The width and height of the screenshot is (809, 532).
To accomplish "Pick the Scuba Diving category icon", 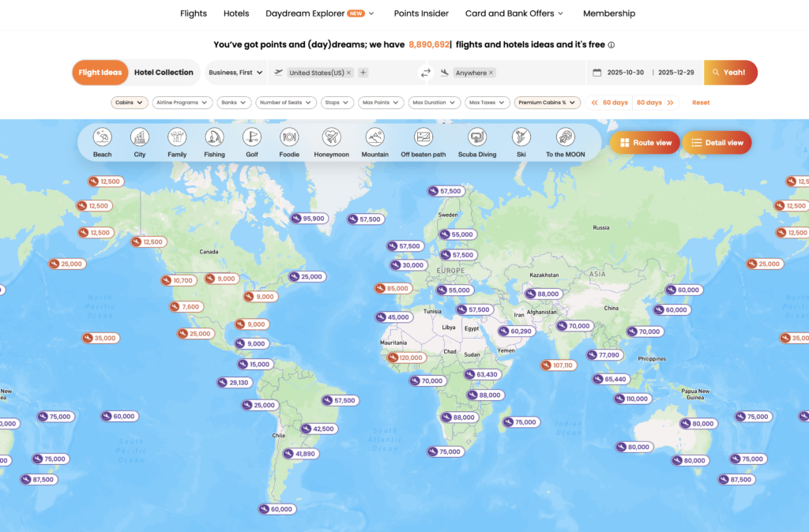I will pyautogui.click(x=477, y=137).
